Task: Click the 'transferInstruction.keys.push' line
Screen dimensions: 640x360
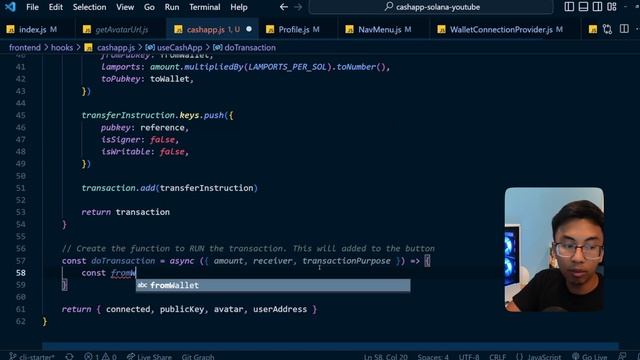Action: pyautogui.click(x=158, y=115)
